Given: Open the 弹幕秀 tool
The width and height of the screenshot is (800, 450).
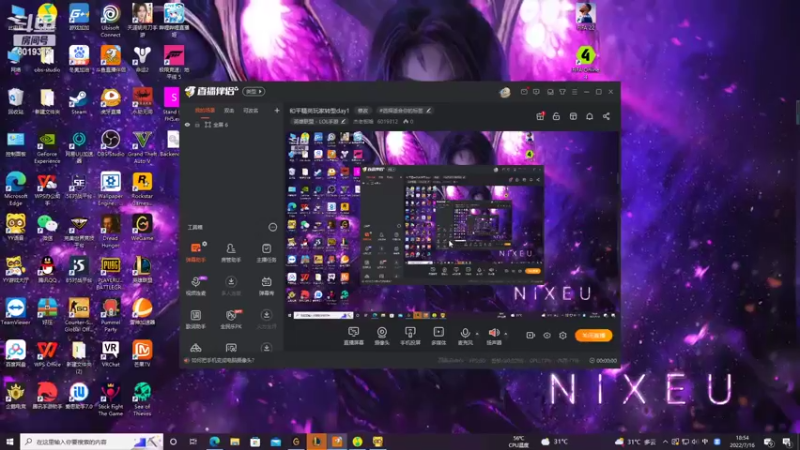Looking at the screenshot, I should [x=266, y=286].
